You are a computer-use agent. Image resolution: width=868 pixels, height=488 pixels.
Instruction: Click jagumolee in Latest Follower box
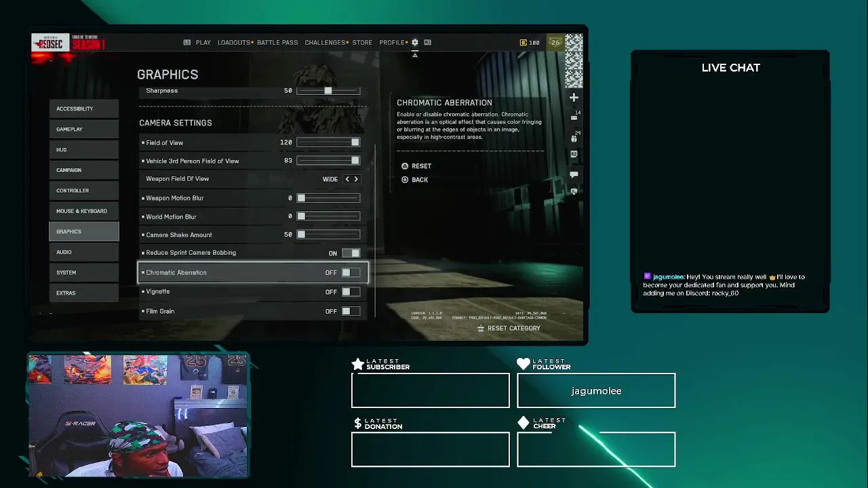click(596, 391)
